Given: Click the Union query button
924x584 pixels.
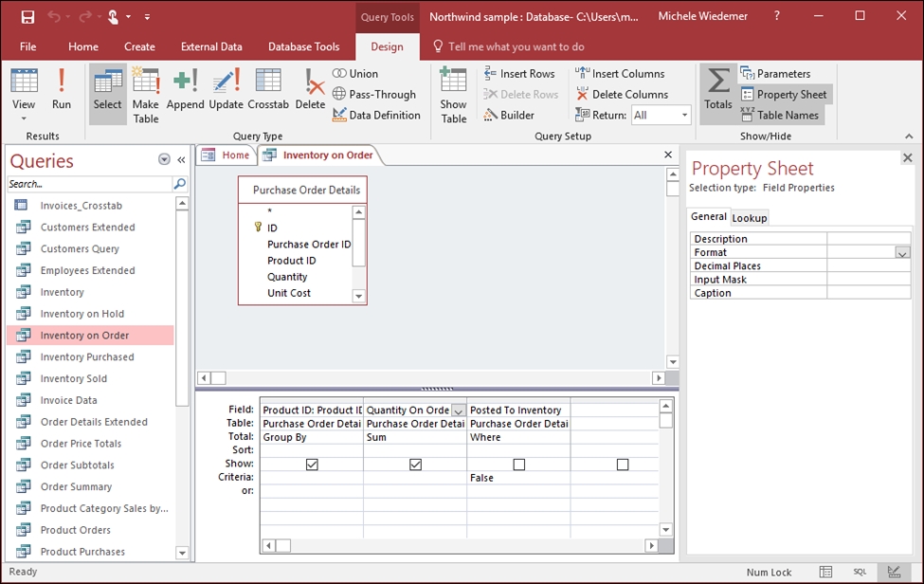Looking at the screenshot, I should [x=355, y=74].
